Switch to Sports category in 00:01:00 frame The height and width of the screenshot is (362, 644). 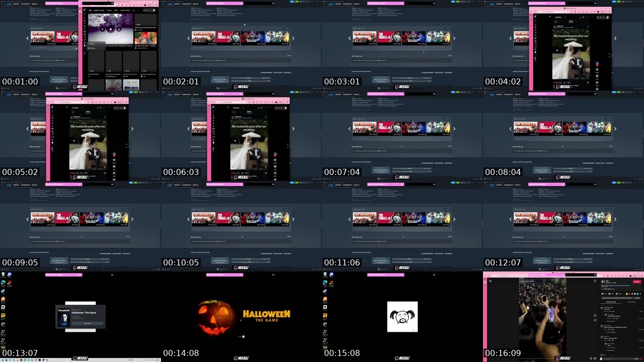click(117, 10)
